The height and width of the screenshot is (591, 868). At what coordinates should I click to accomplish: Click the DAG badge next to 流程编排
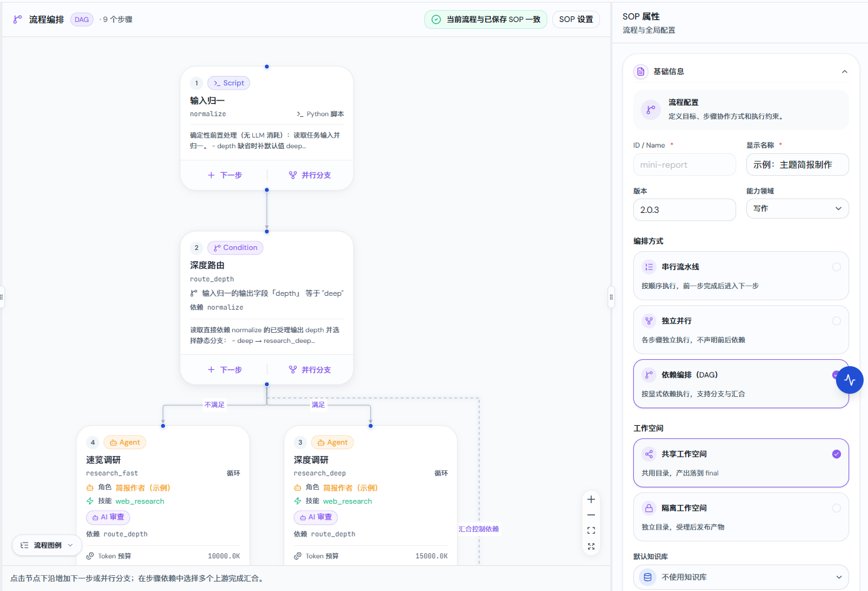(x=82, y=19)
